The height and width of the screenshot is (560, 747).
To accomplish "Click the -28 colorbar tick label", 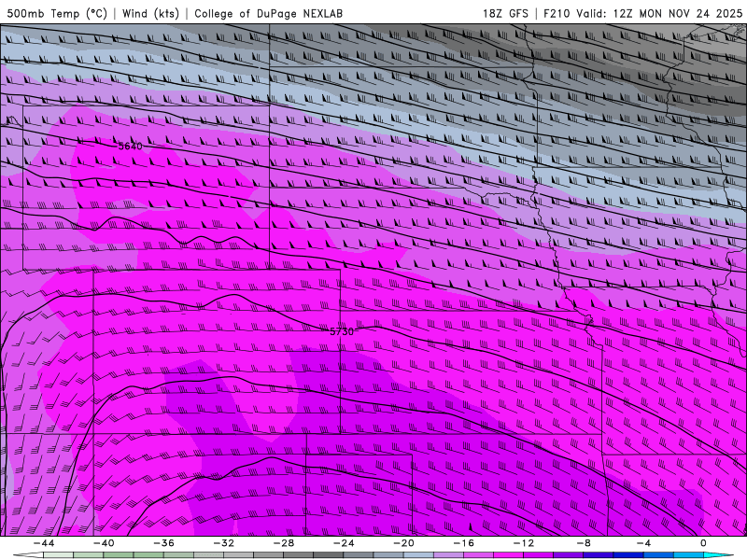I will coord(284,543).
